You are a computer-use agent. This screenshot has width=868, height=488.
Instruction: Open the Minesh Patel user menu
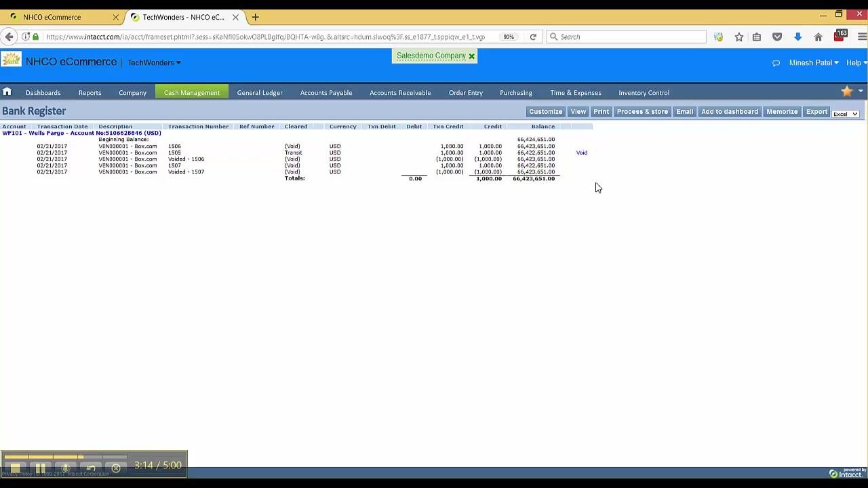click(814, 63)
